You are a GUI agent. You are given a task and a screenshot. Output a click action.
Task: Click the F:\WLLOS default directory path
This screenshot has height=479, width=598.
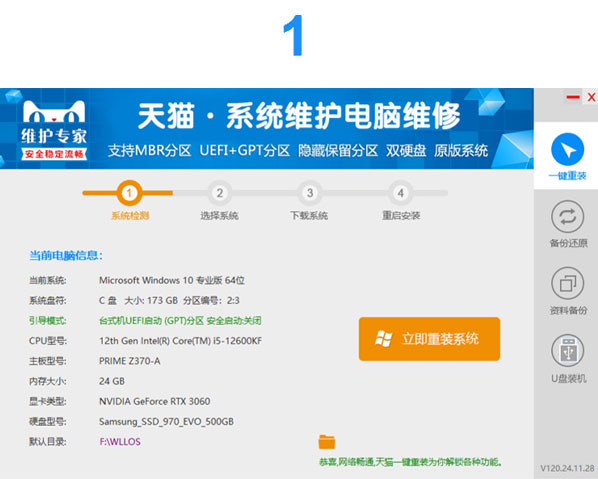click(x=120, y=442)
